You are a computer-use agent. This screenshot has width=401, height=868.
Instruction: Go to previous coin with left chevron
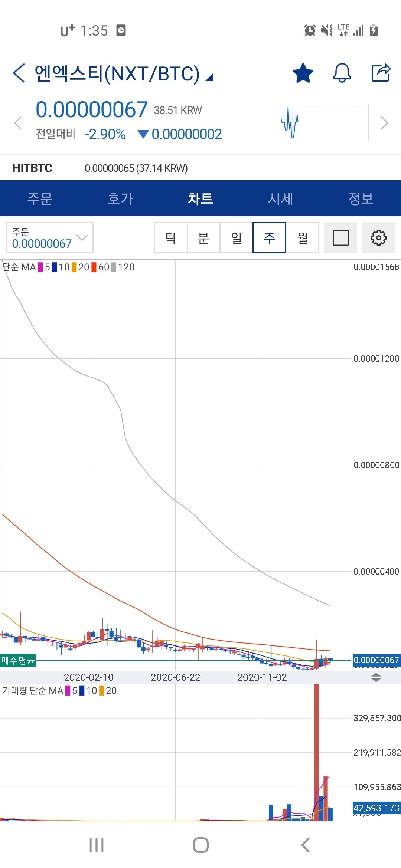click(x=18, y=123)
